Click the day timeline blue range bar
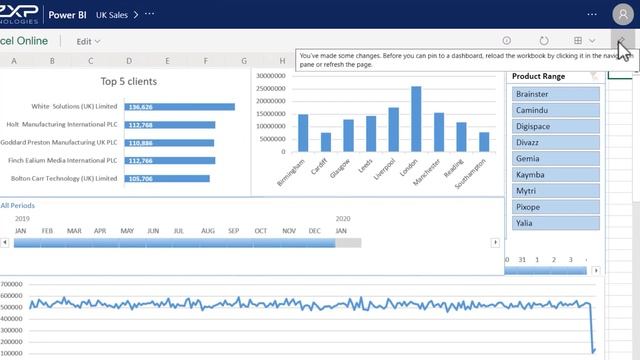The image size is (640, 360). [x=545, y=270]
